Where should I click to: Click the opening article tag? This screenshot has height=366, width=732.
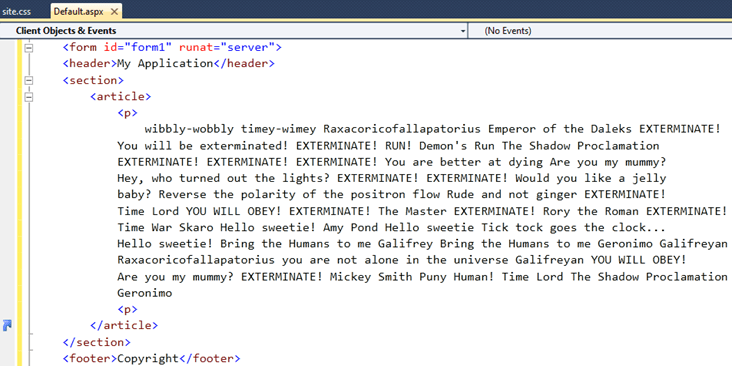coord(120,97)
